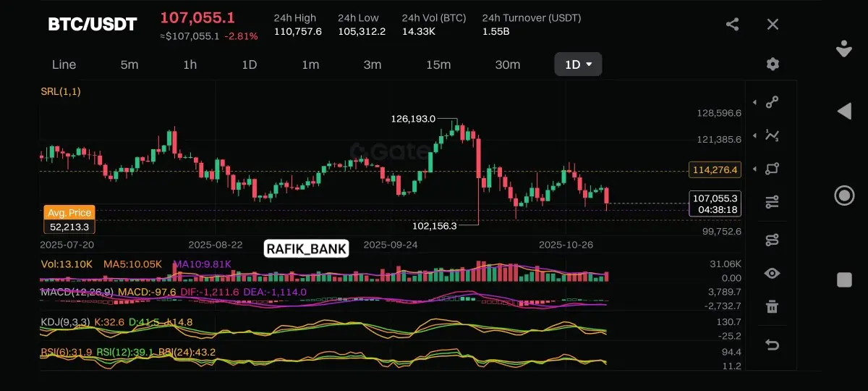Tap the RSI(6):31.9 indicator label

67,352
